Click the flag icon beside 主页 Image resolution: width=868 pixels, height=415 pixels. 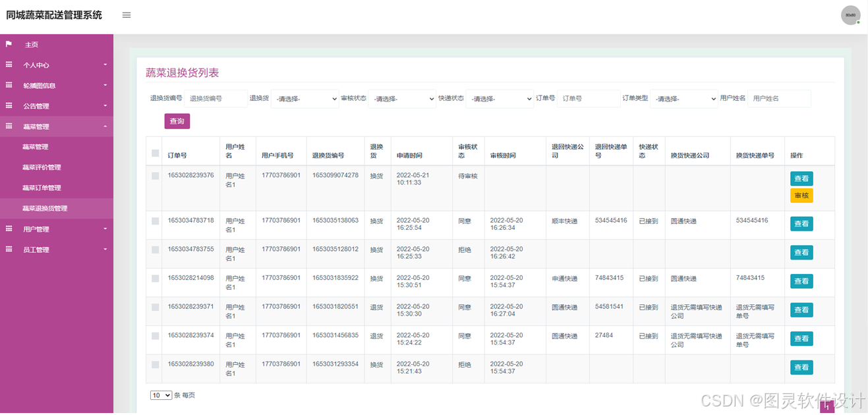(9, 44)
